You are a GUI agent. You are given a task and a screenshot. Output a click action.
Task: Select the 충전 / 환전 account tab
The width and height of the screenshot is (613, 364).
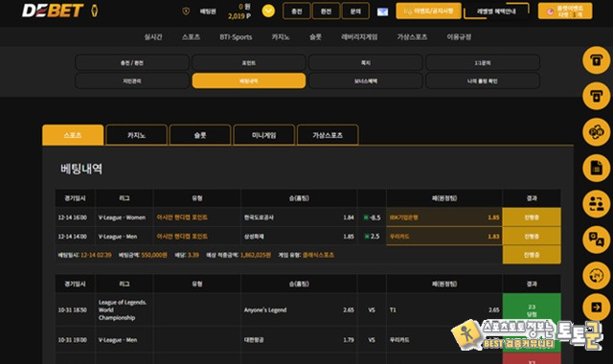coord(132,62)
